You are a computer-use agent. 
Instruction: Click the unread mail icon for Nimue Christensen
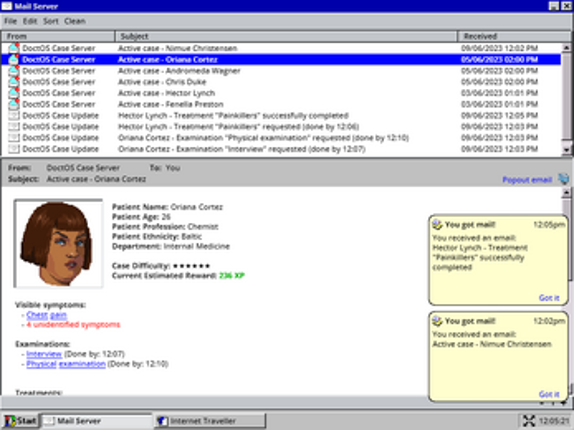click(14, 48)
